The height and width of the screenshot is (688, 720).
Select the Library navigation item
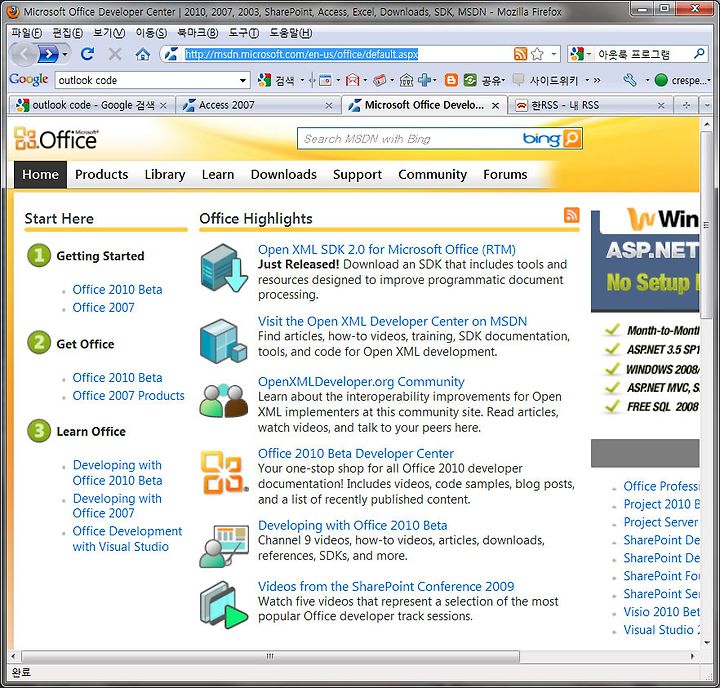[x=165, y=175]
